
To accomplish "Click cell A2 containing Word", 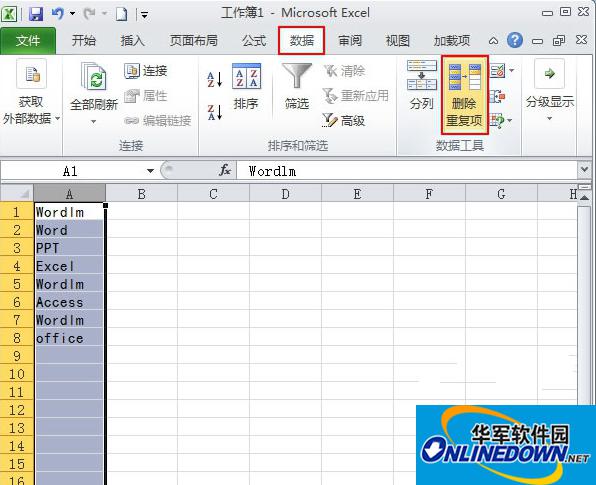I will tap(69, 230).
